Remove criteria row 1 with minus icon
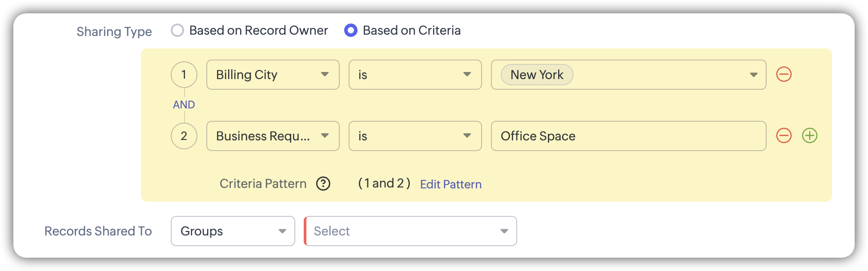This screenshot has height=271, width=868. click(784, 74)
